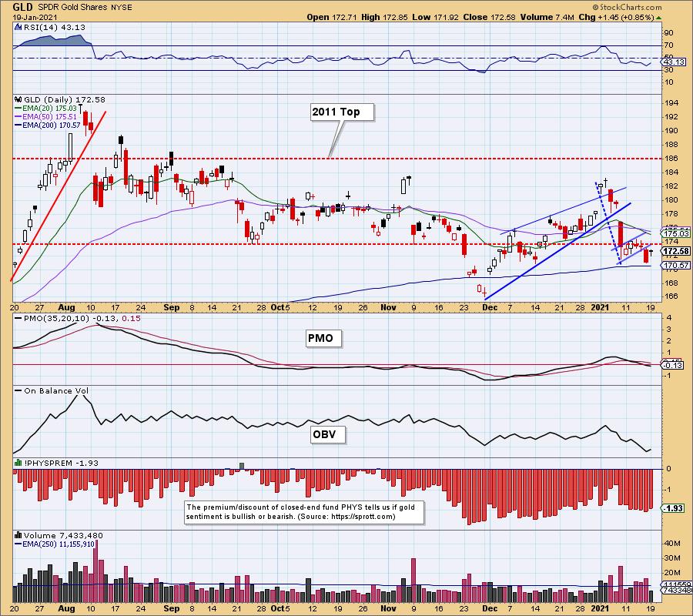Click 'Nov' on the price chart date axis
Viewport: 693px width, 616px height.
[x=388, y=307]
